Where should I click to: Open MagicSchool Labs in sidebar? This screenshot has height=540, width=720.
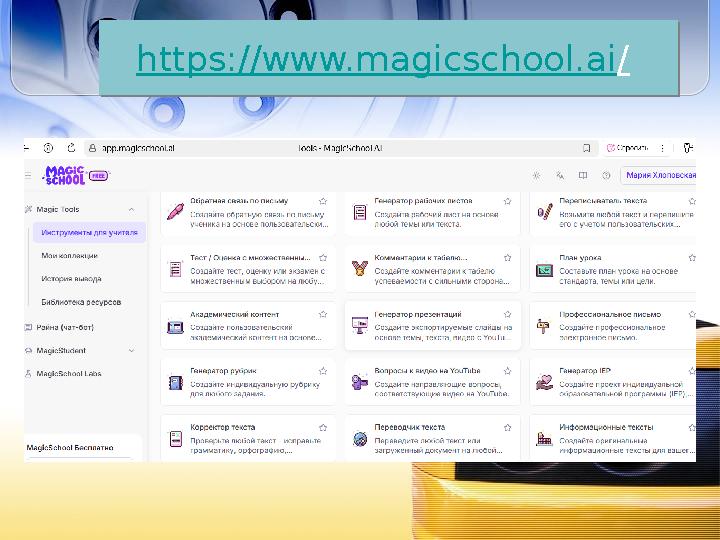(x=69, y=374)
